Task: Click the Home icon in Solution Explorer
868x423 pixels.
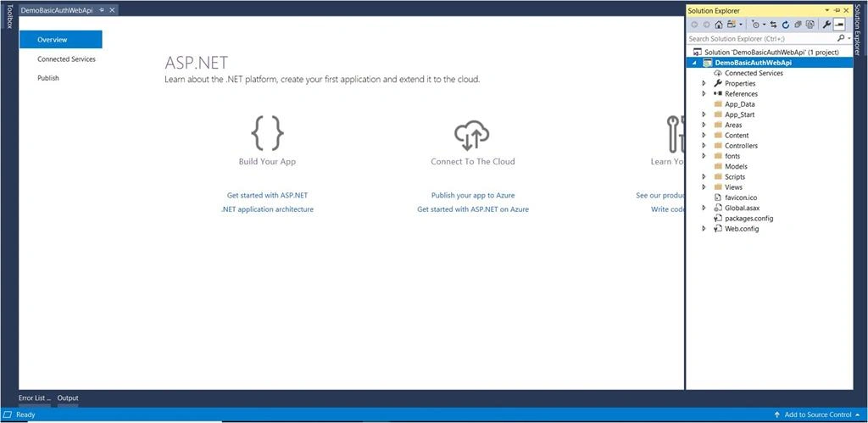Action: 719,25
